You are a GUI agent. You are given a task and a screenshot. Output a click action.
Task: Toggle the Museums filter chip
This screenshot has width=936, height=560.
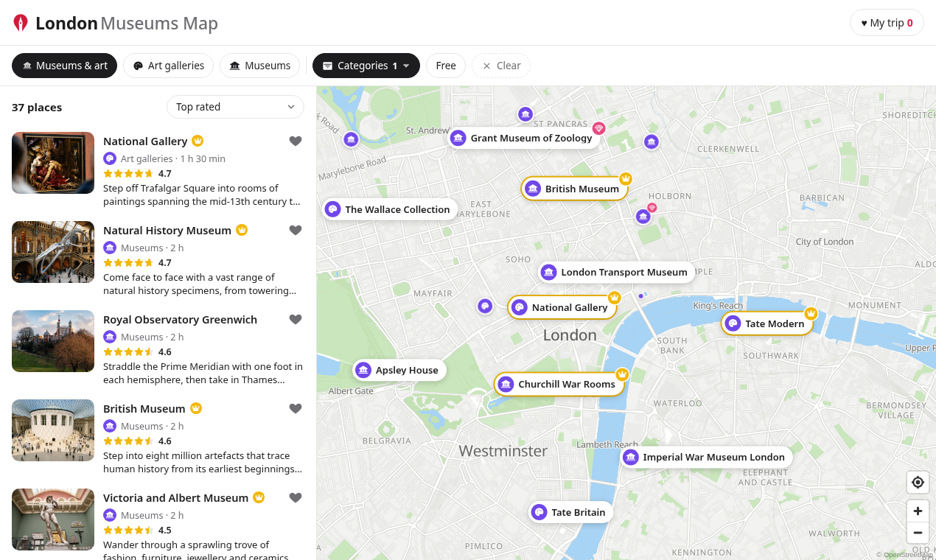coord(259,66)
